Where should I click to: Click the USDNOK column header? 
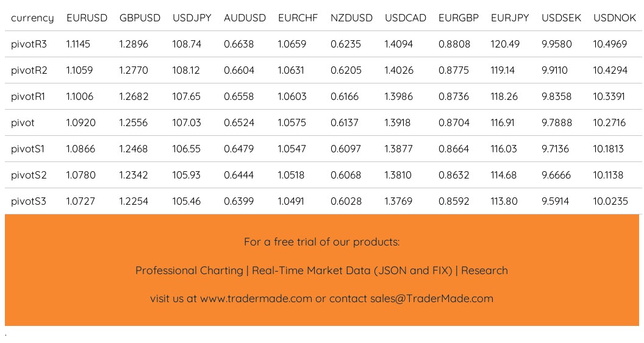[x=614, y=18]
